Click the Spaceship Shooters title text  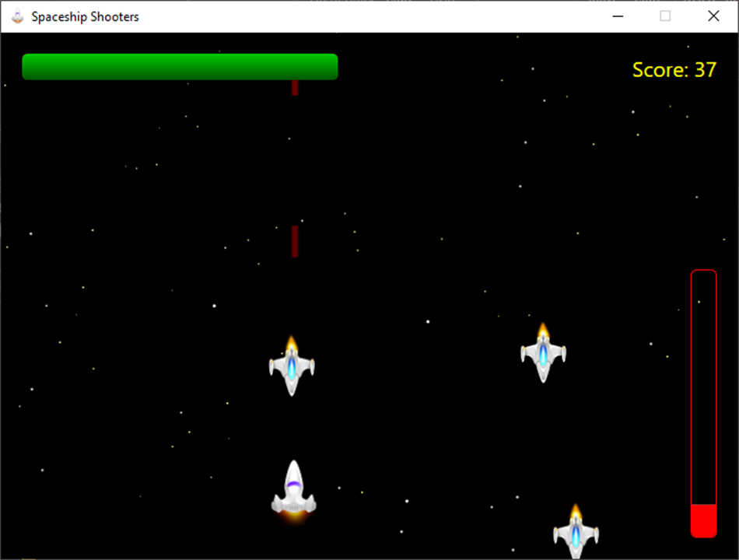coord(86,16)
